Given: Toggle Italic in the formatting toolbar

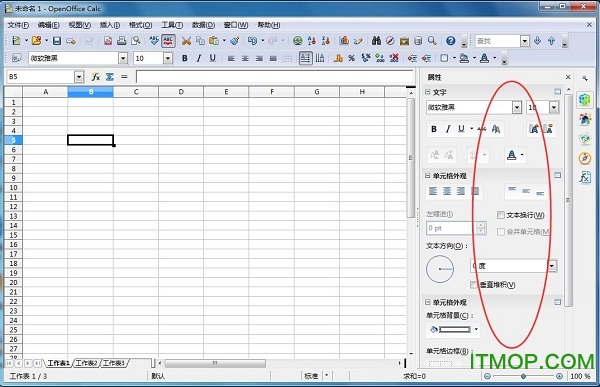Looking at the screenshot, I should (199, 58).
